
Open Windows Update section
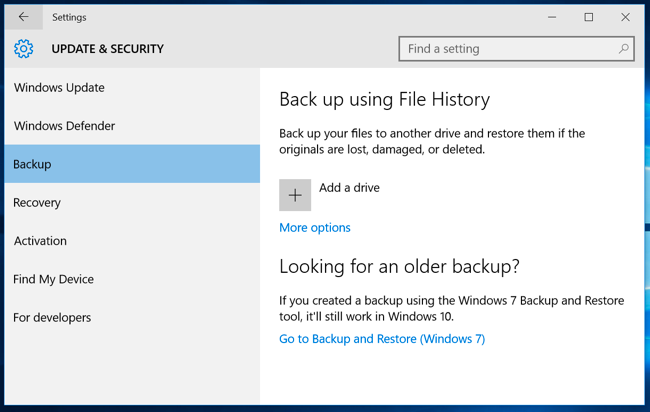(x=132, y=87)
